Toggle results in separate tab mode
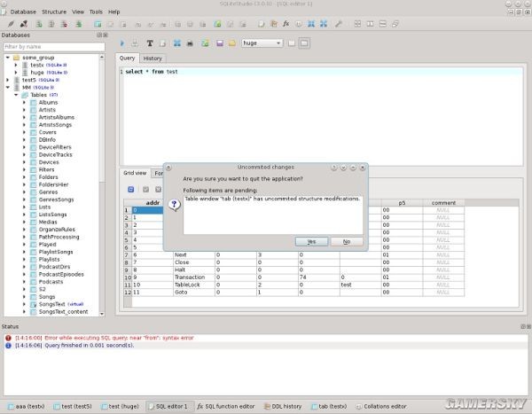532x414 pixels. point(292,43)
